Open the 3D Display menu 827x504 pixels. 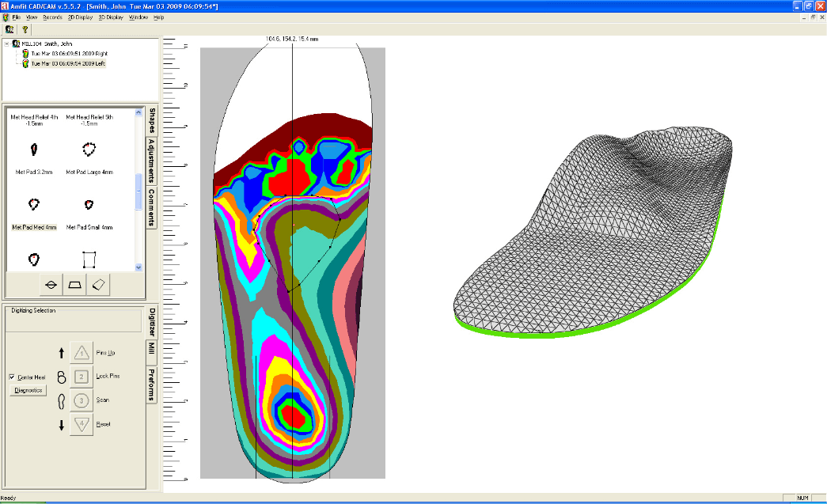pos(110,17)
